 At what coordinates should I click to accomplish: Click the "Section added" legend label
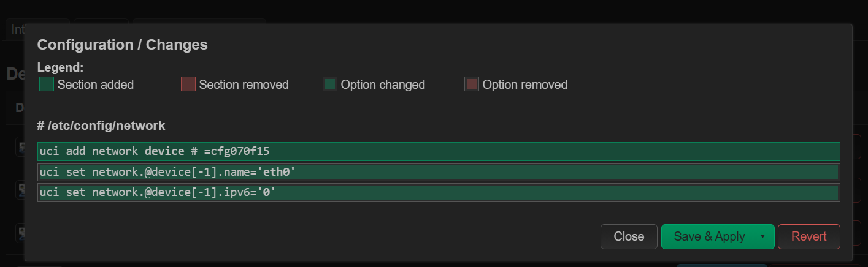95,85
